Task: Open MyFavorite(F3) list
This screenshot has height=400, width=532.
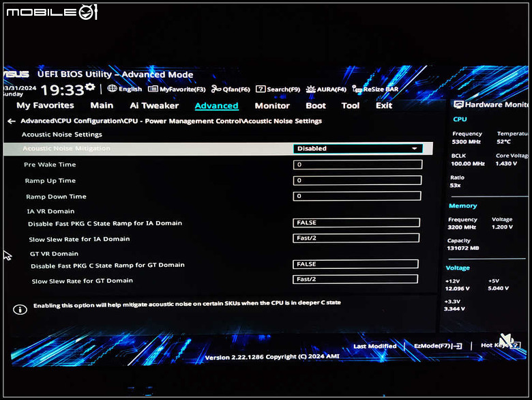Action: (177, 89)
